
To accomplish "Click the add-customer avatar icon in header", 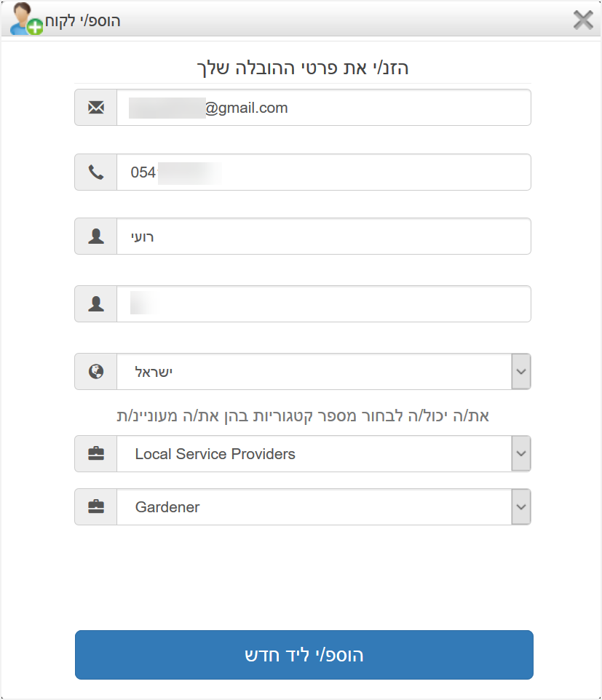I will click(x=26, y=19).
